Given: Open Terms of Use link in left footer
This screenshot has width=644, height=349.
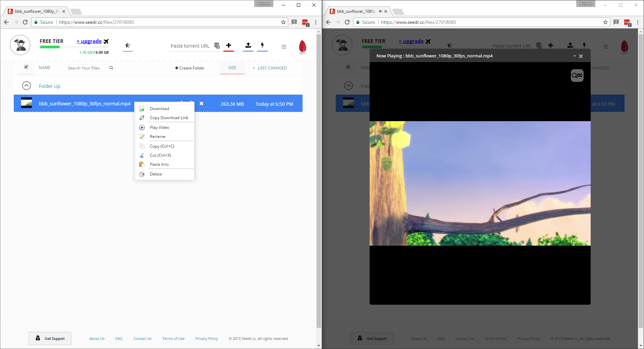Looking at the screenshot, I should (173, 339).
